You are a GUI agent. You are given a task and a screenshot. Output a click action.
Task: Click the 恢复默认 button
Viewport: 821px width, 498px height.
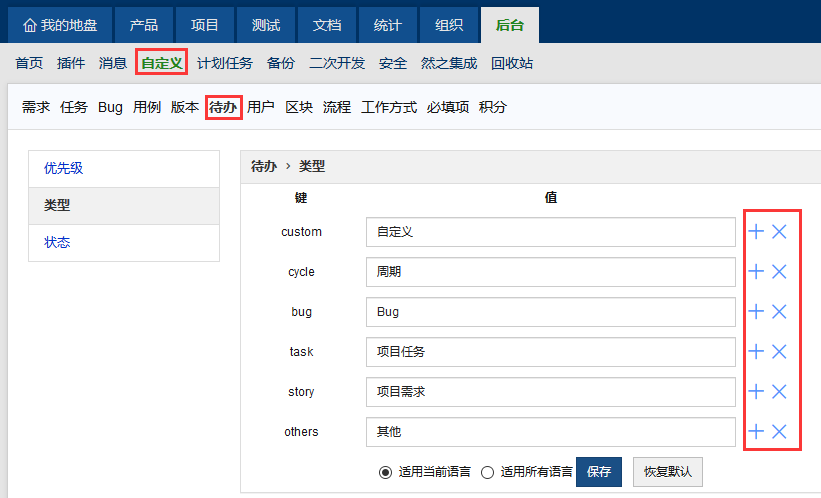(668, 472)
